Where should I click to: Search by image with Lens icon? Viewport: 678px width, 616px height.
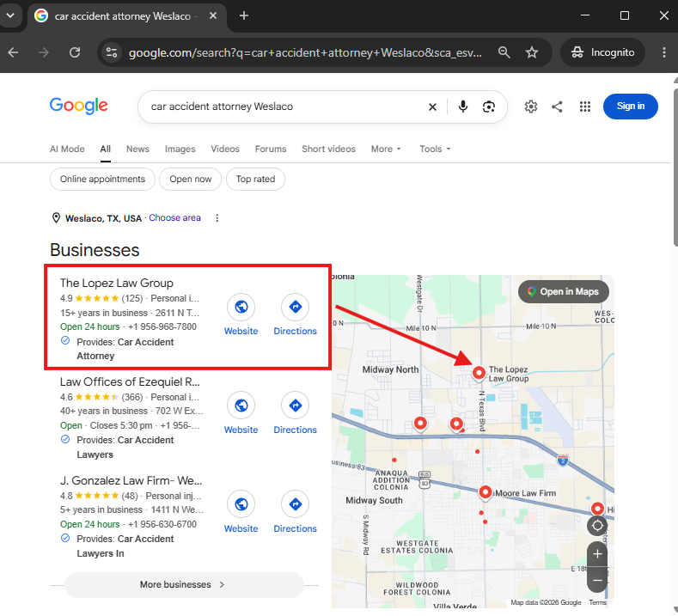click(489, 107)
